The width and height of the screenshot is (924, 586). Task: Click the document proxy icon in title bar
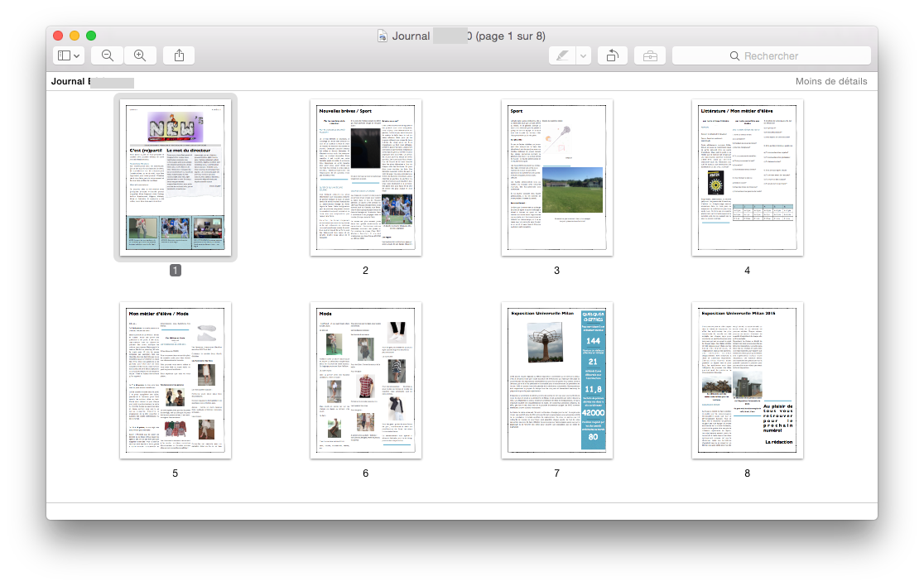point(383,36)
